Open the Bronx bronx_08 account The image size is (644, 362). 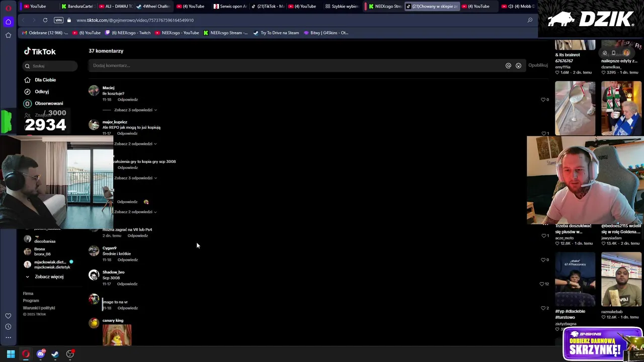point(42,251)
